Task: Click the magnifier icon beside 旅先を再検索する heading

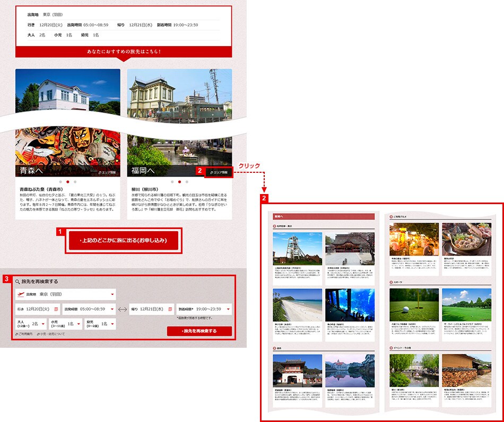Action: pyautogui.click(x=18, y=282)
